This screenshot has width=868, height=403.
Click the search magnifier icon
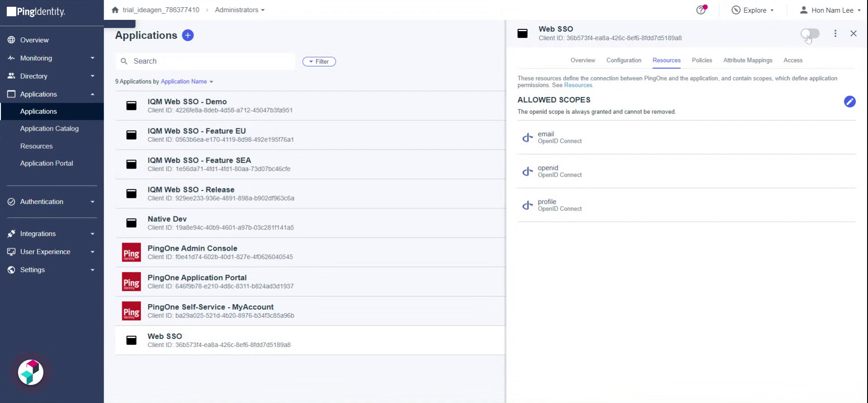124,61
